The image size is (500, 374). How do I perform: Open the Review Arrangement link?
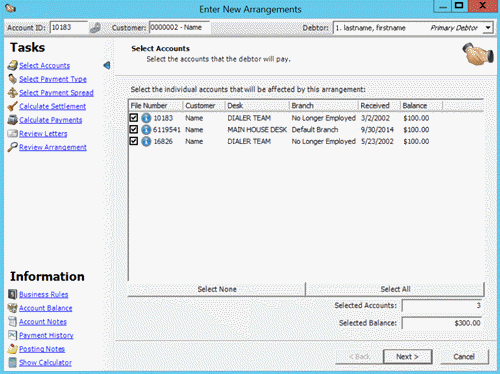(53, 147)
